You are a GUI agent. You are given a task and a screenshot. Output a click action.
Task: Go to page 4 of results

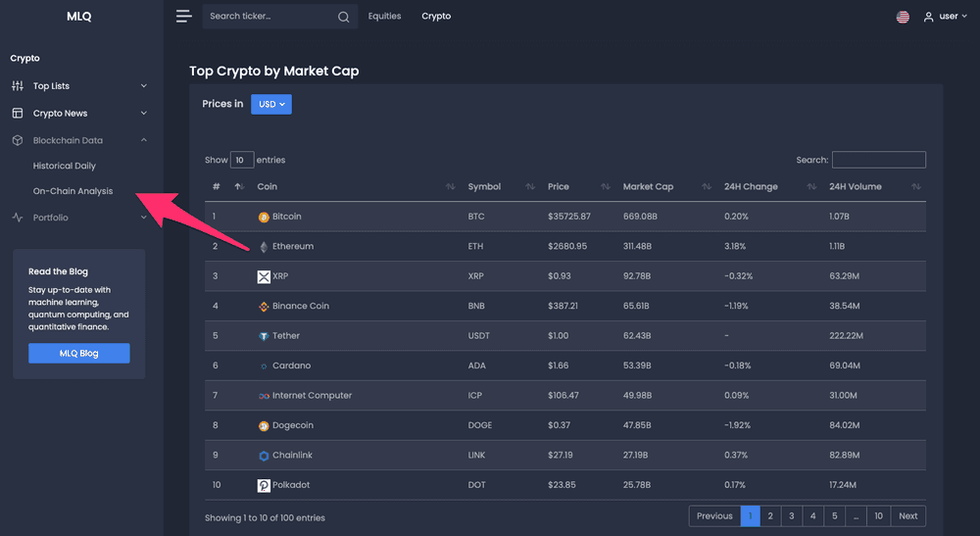813,516
